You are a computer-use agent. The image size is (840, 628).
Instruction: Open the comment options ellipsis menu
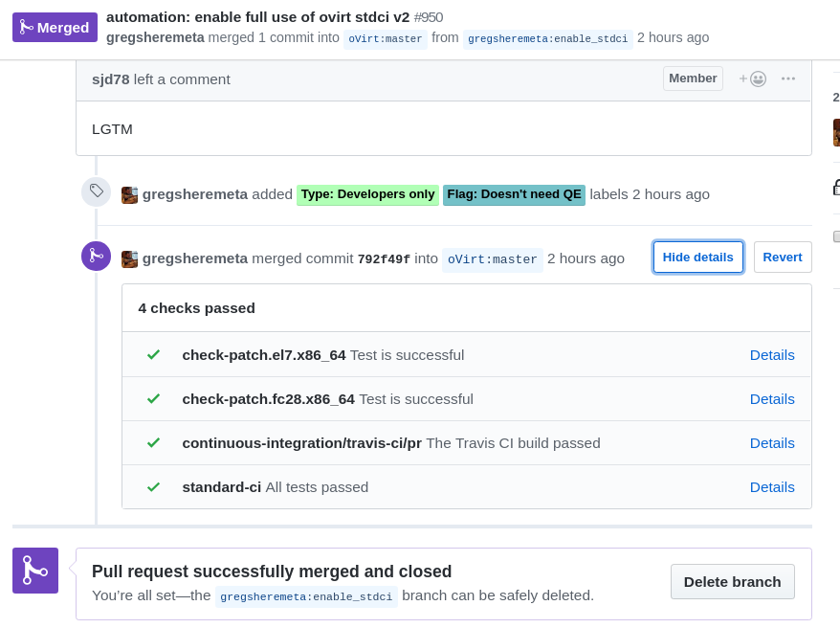tap(788, 78)
